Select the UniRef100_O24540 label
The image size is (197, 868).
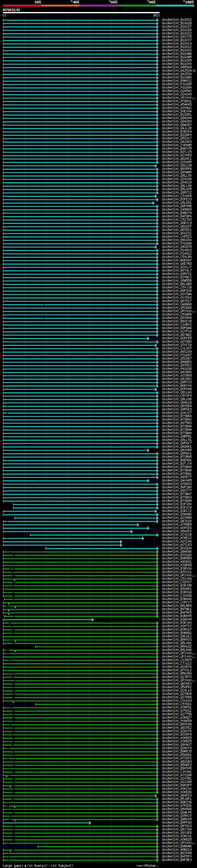tap(177, 91)
